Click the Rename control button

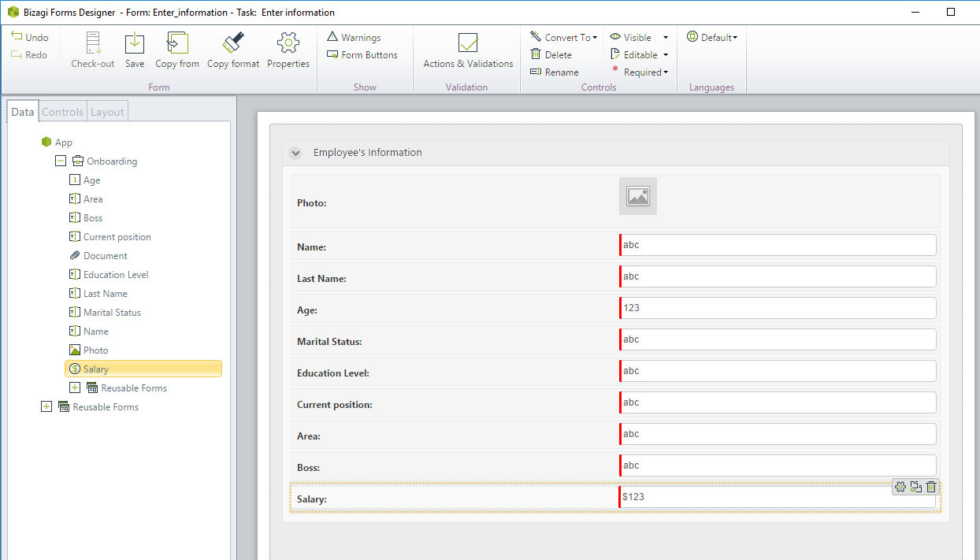pyautogui.click(x=555, y=72)
